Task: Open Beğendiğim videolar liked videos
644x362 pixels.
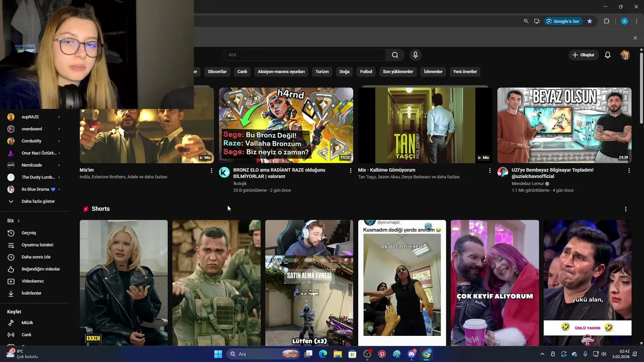Action: 34,269
